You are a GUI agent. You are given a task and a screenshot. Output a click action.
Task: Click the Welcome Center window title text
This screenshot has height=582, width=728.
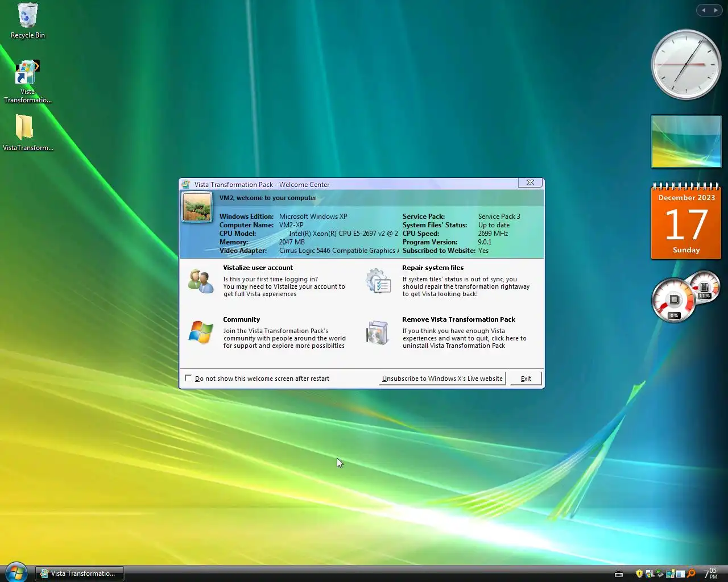click(x=262, y=184)
